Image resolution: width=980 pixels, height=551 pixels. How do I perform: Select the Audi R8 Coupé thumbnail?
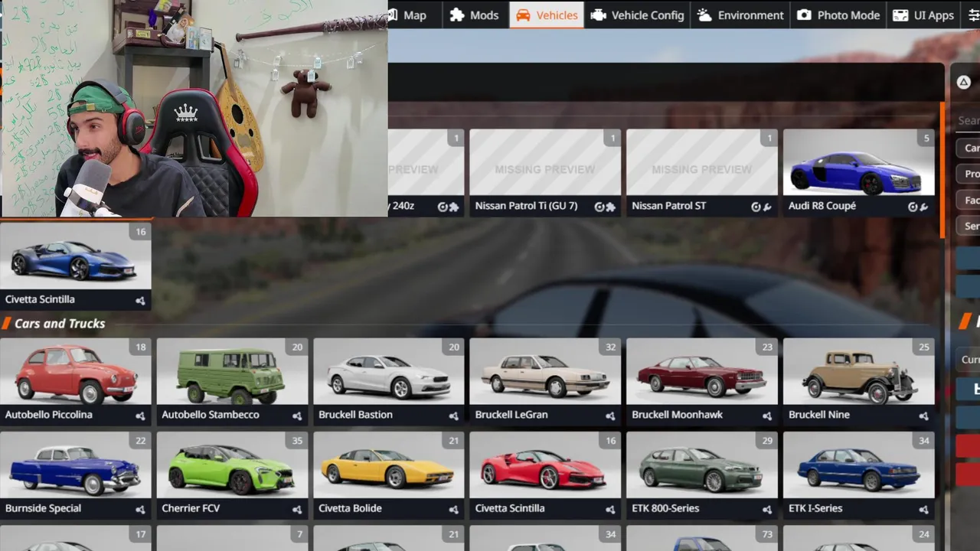pos(858,162)
